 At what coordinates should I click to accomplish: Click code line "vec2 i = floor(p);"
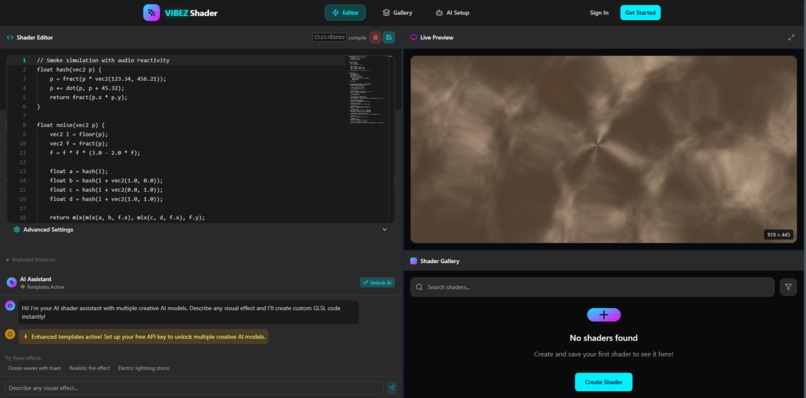click(x=79, y=134)
